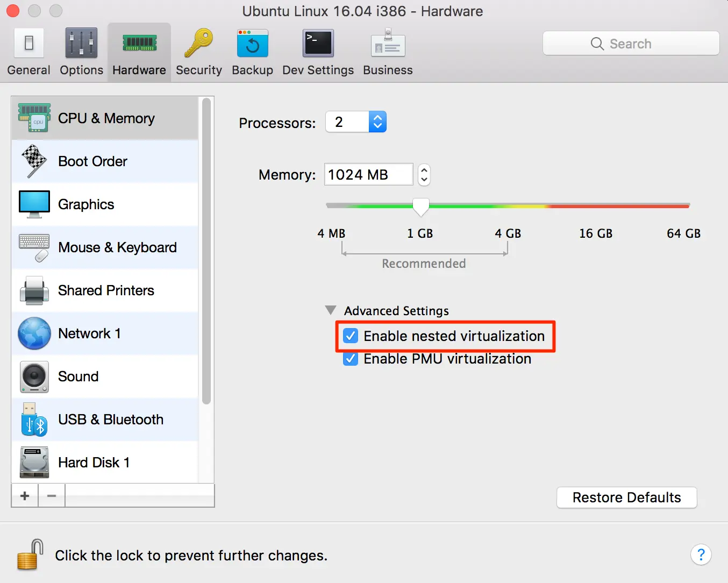
Task: Click the '1 GB' memory scale label
Action: coord(420,233)
